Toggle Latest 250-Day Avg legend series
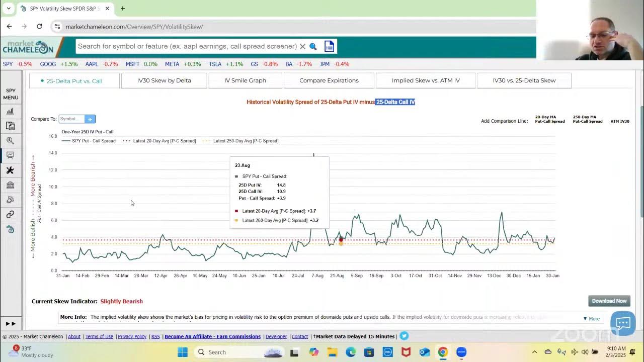644x362 pixels. click(x=240, y=141)
